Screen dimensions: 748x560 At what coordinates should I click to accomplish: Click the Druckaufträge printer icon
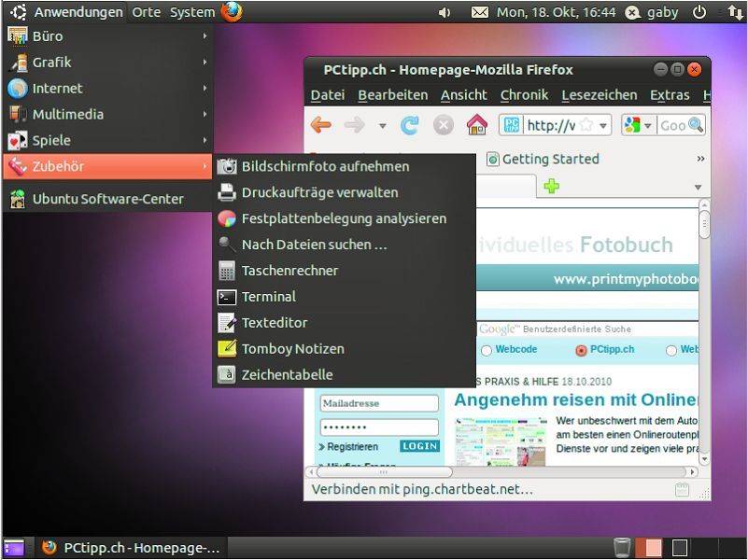227,192
